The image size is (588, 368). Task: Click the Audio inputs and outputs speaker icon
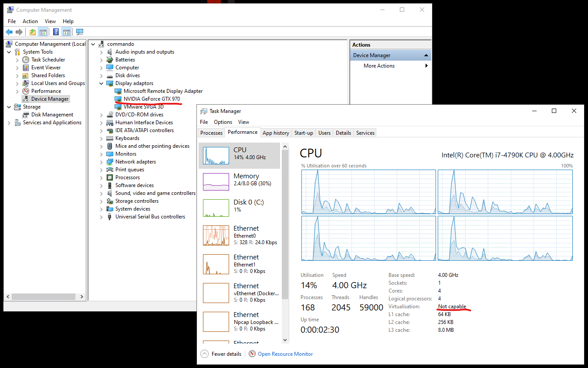[110, 52]
